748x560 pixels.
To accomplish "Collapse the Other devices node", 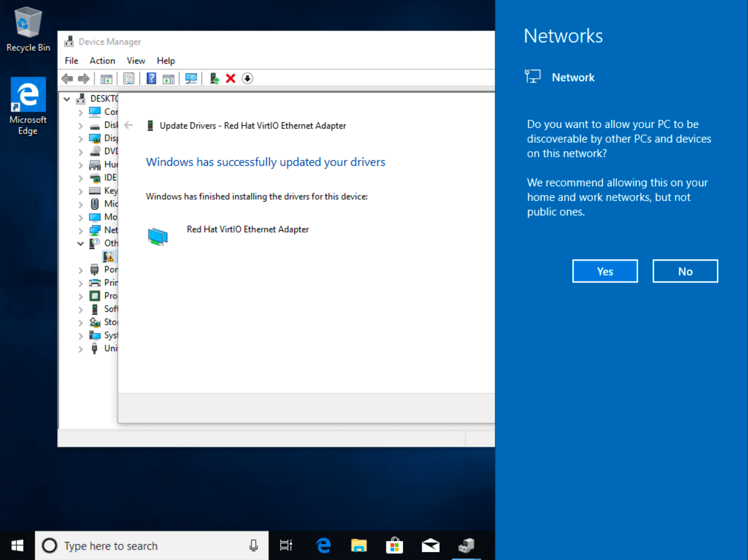I will tap(80, 244).
